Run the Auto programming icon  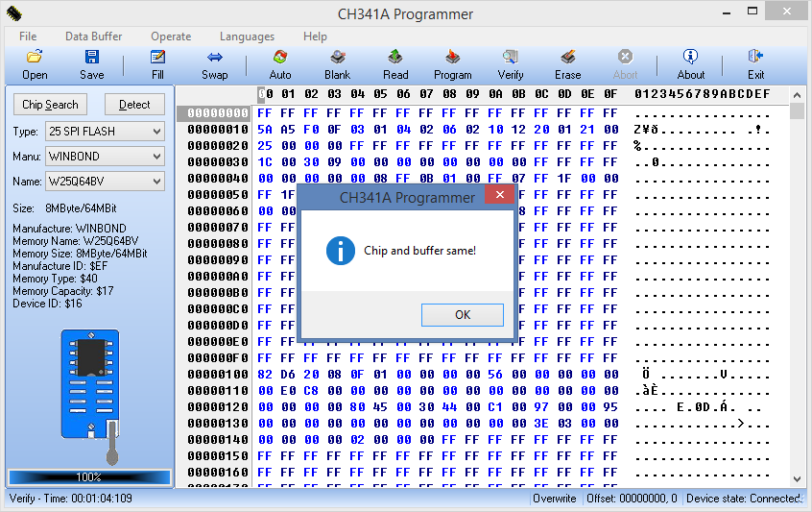[280, 57]
